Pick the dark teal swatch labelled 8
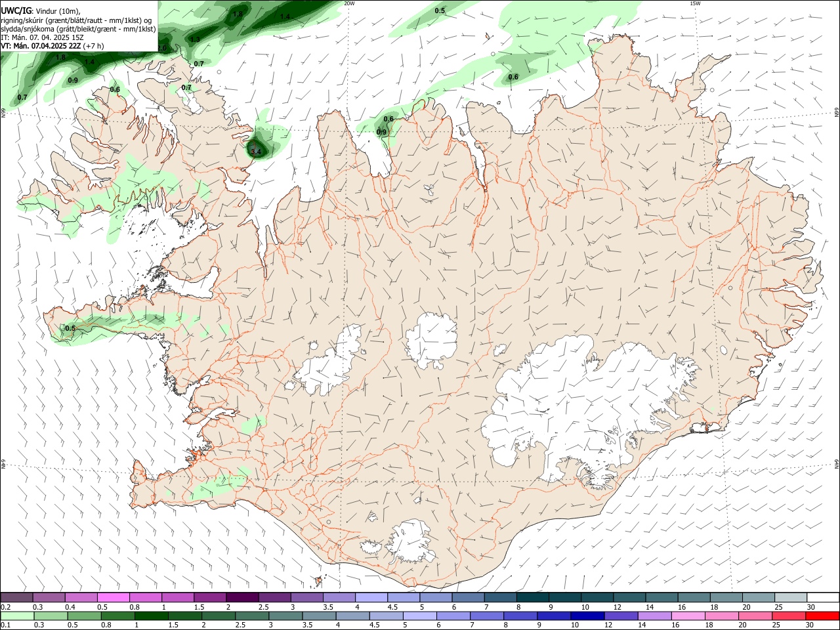The height and width of the screenshot is (630, 840). [x=532, y=598]
